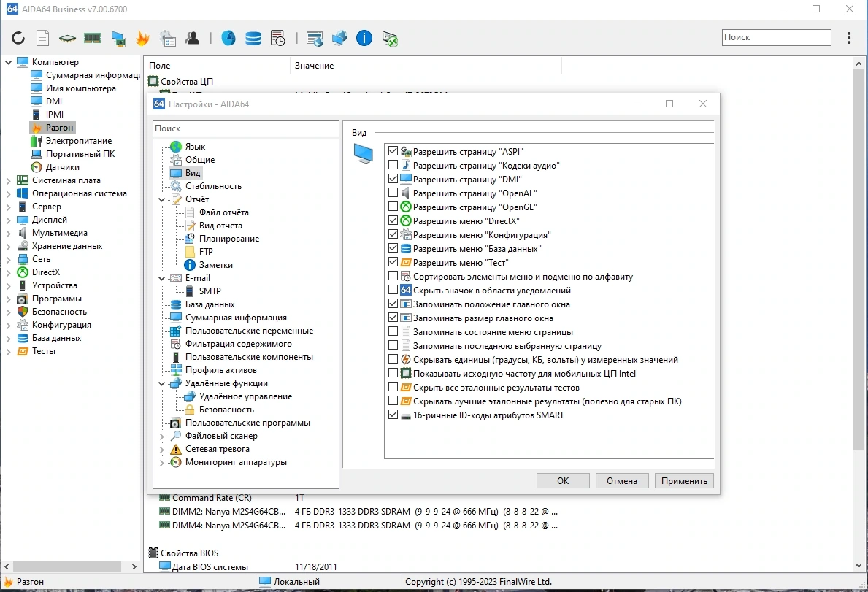Viewport: 868px width, 592px height.
Task: Select Безопасность under Удалённые функции
Action: (x=226, y=410)
